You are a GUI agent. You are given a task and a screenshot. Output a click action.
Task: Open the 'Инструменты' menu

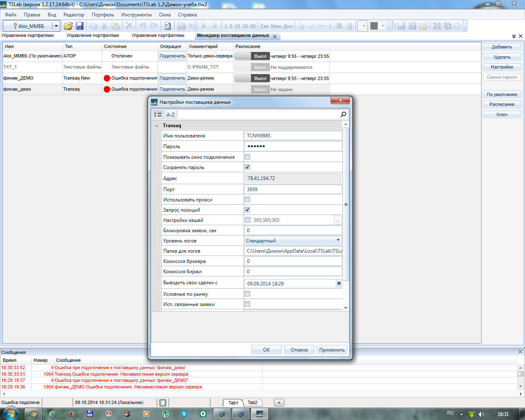click(x=136, y=15)
